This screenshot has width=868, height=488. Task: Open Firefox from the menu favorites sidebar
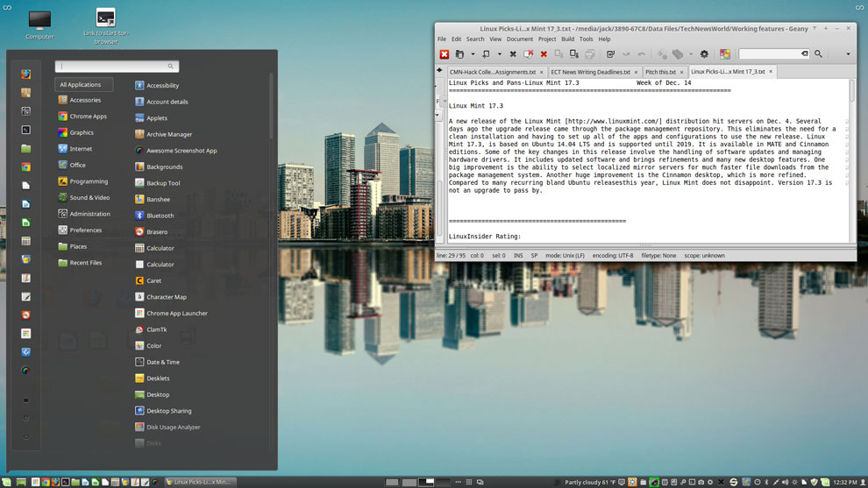tap(25, 74)
